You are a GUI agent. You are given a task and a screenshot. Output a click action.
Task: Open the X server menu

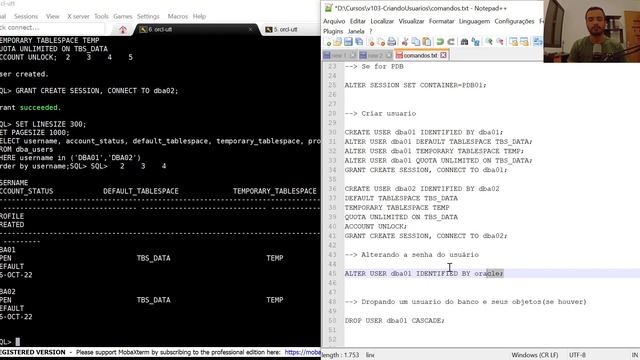coord(78,16)
